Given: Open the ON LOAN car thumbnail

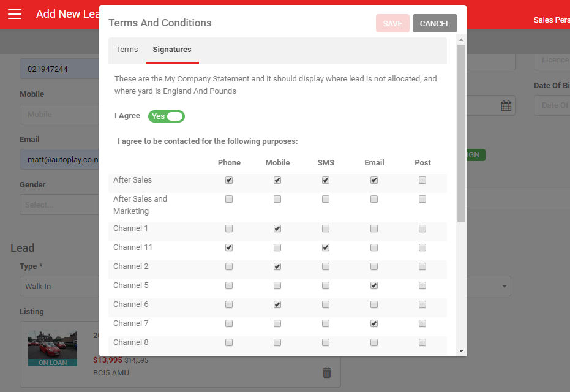Looking at the screenshot, I should click(53, 348).
